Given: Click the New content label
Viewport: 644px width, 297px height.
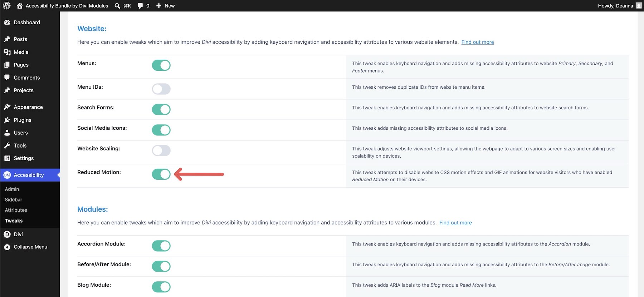Looking at the screenshot, I should 170,6.
